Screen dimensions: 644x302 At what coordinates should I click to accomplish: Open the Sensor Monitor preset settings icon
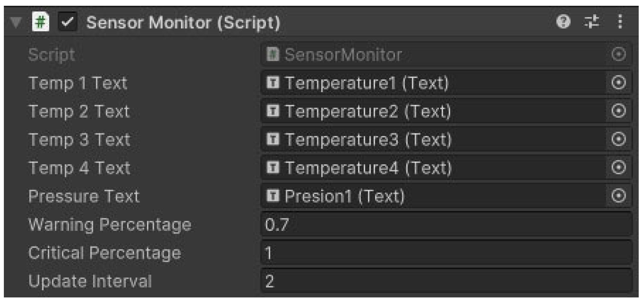tap(591, 22)
